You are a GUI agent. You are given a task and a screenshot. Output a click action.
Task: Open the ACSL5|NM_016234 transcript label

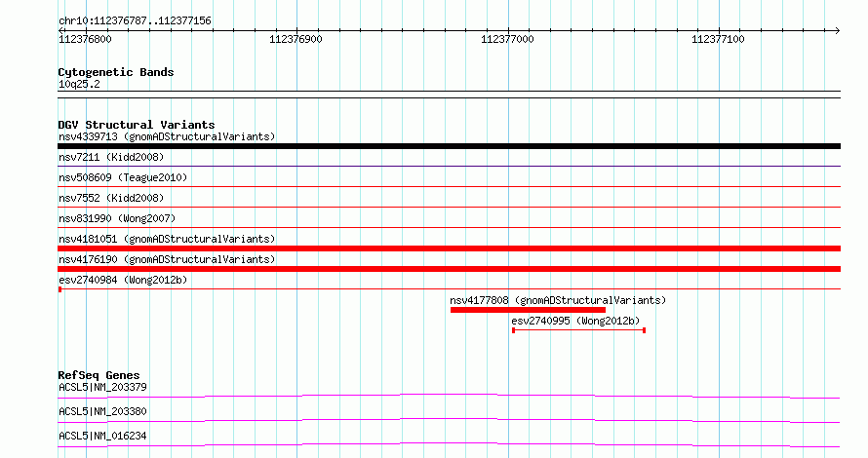pyautogui.click(x=102, y=436)
